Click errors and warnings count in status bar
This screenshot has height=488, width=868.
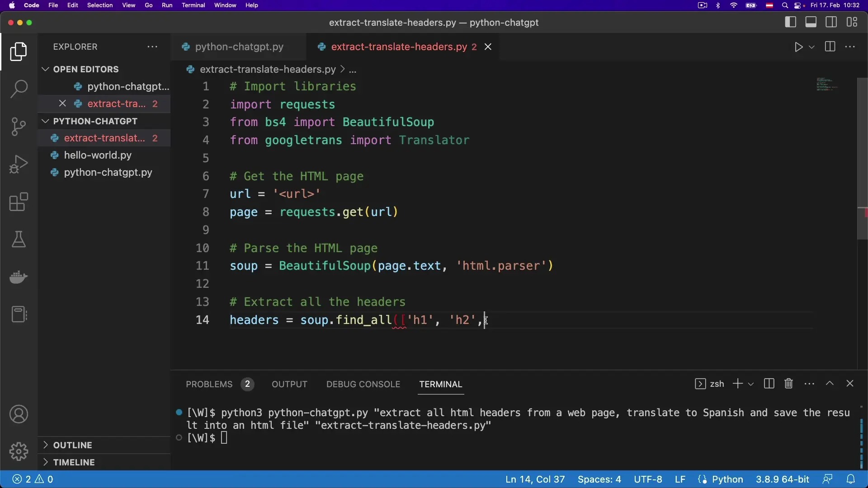pos(33,479)
